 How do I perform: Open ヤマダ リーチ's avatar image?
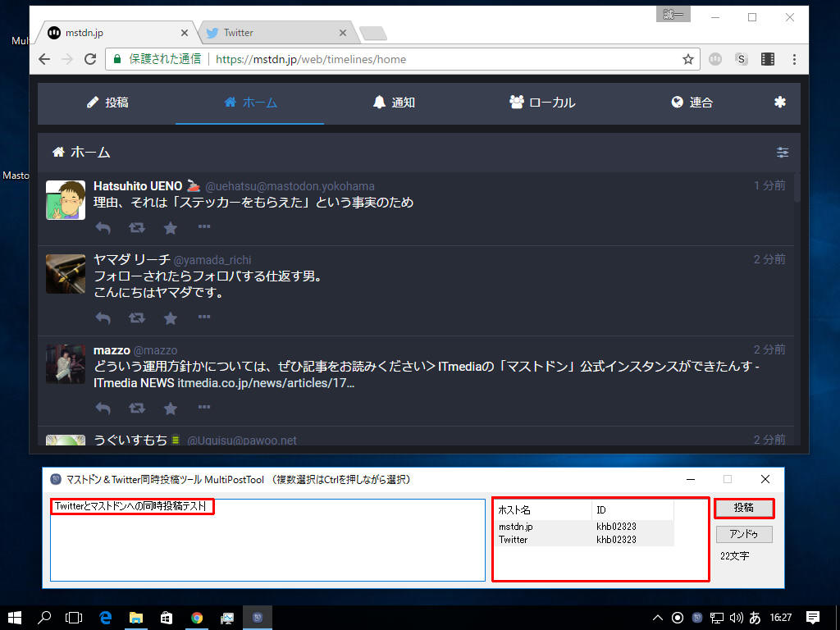pyautogui.click(x=66, y=274)
